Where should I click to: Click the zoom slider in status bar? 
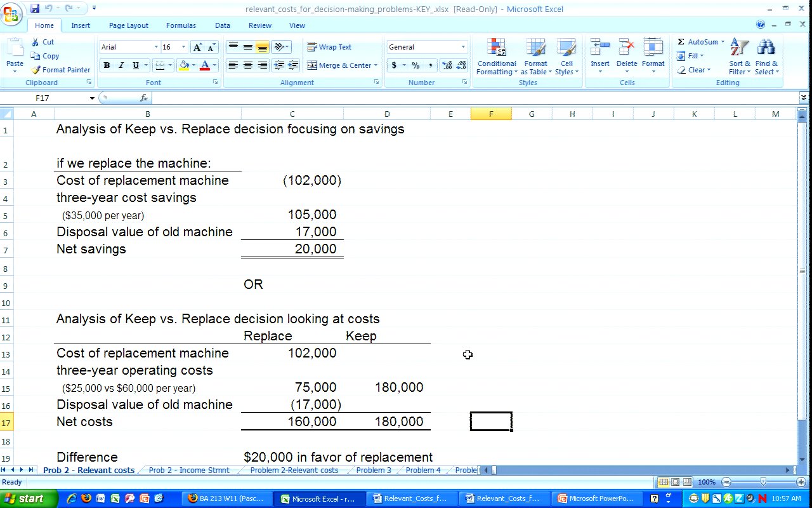[x=763, y=482]
